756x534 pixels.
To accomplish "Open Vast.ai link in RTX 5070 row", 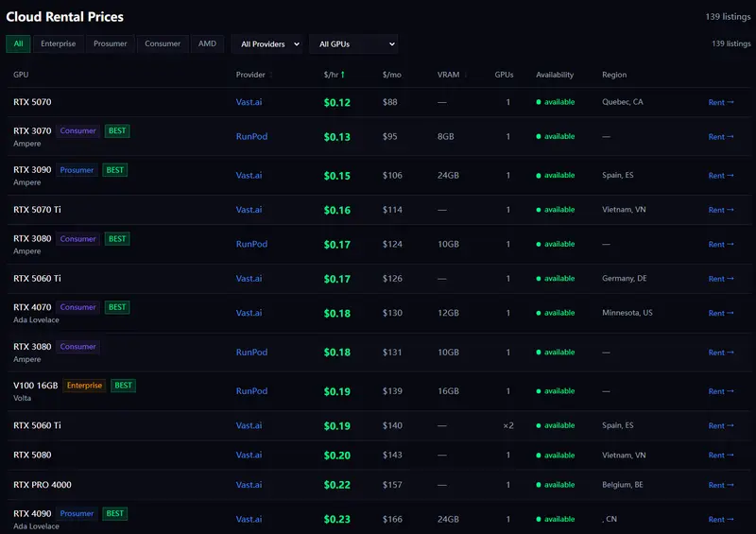I will point(249,102).
